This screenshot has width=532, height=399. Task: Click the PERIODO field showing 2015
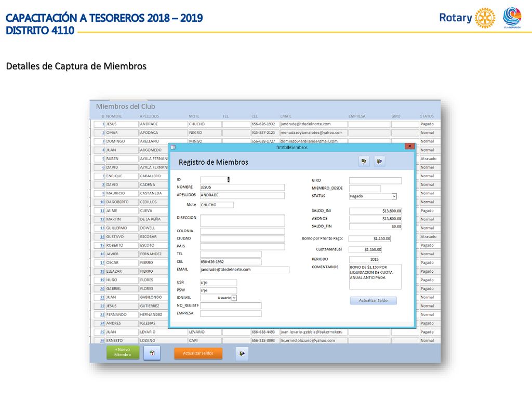point(364,260)
